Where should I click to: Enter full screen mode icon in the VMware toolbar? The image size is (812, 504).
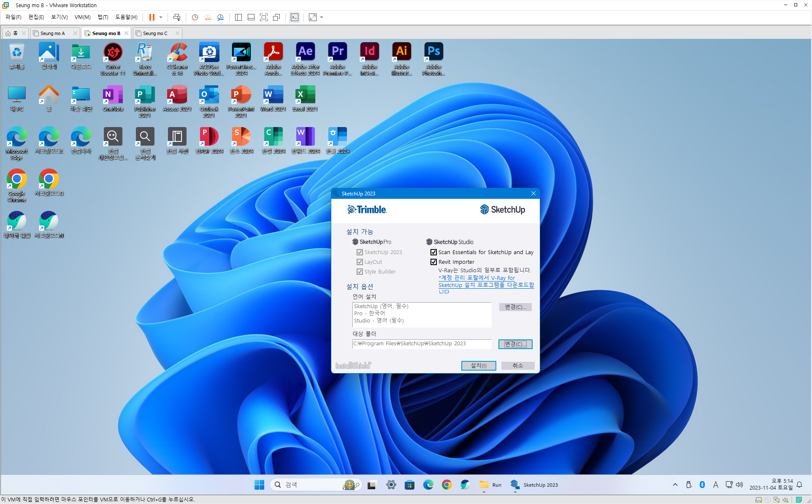tap(264, 17)
